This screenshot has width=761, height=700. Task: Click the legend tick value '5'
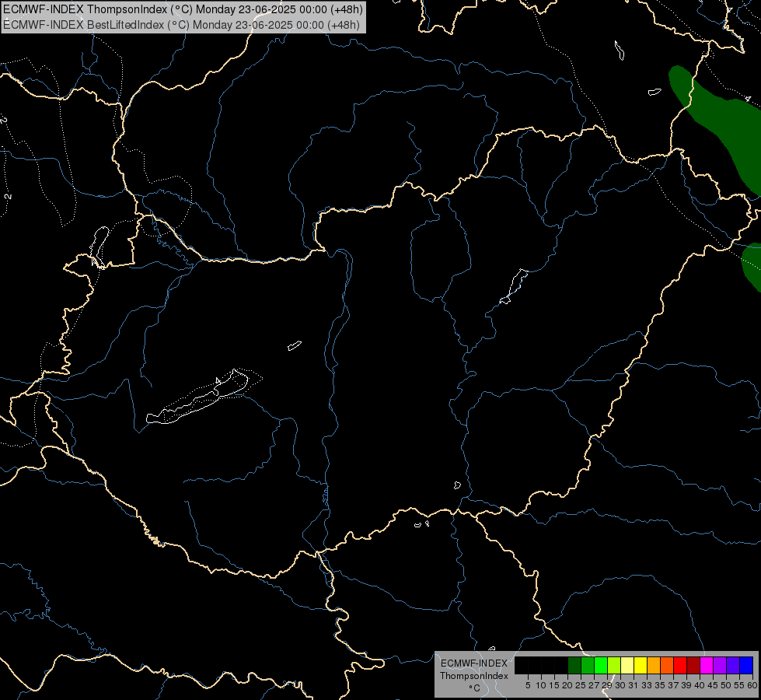point(528,685)
